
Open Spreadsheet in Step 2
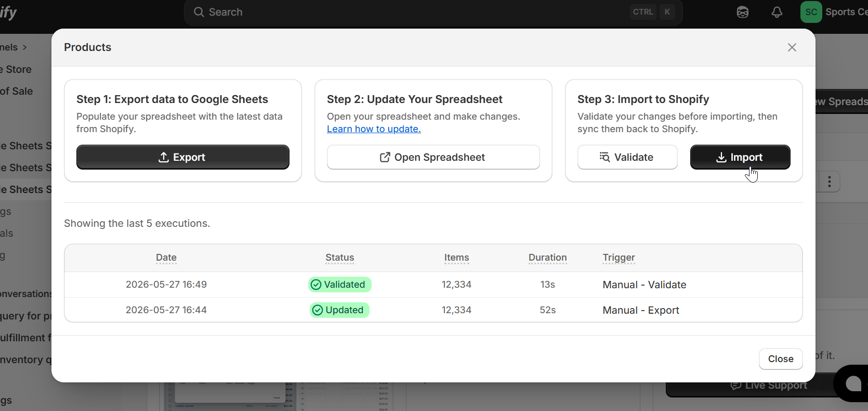(x=433, y=157)
